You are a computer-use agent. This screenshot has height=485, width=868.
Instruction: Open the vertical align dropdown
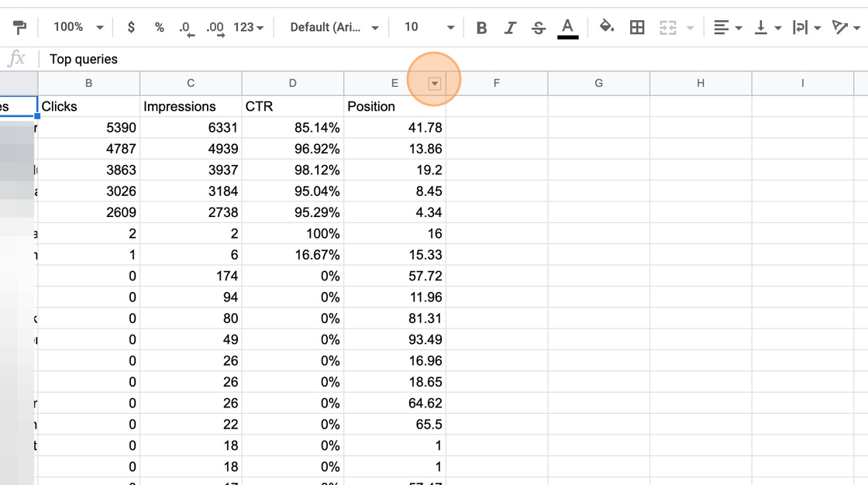[x=768, y=27]
